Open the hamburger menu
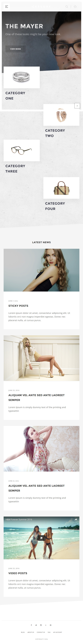The image size is (83, 644). point(7,7)
